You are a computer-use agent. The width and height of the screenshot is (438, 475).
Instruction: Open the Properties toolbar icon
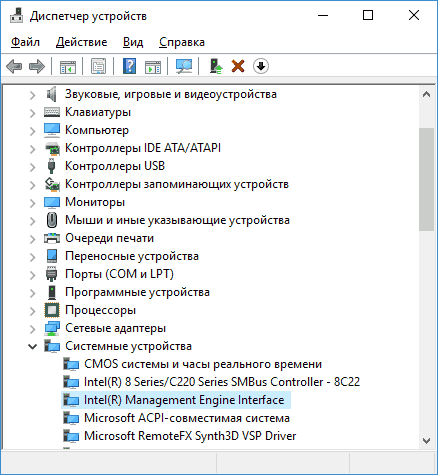click(x=99, y=66)
